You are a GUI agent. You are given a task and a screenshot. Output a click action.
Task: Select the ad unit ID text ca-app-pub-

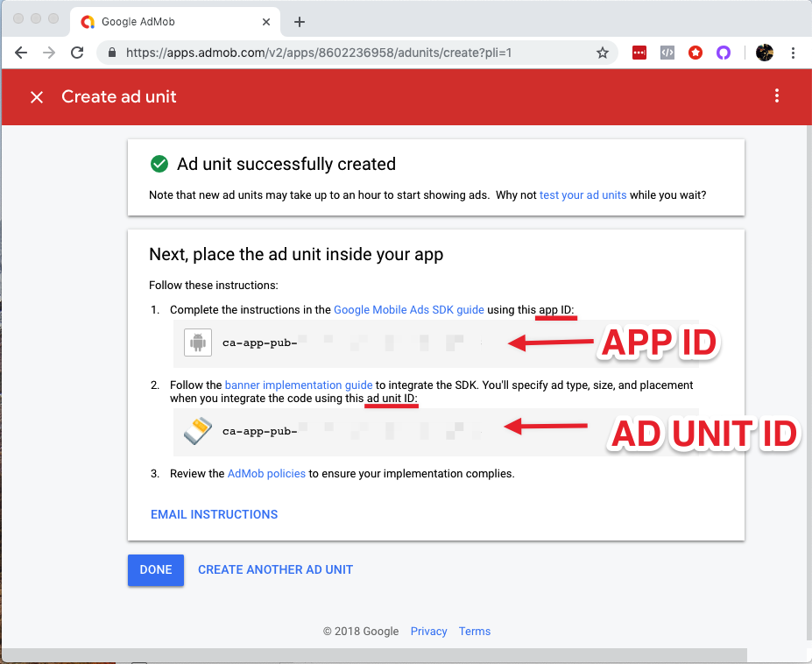point(260,432)
